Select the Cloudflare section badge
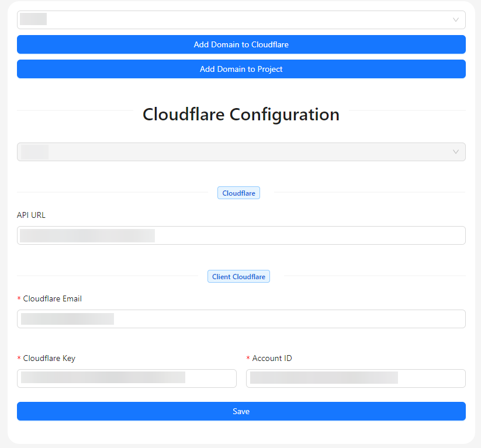This screenshot has height=448, width=481. (x=238, y=193)
